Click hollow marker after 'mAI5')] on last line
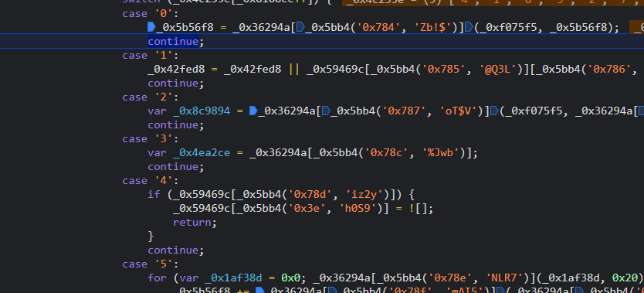644x293 pixels. point(500,291)
